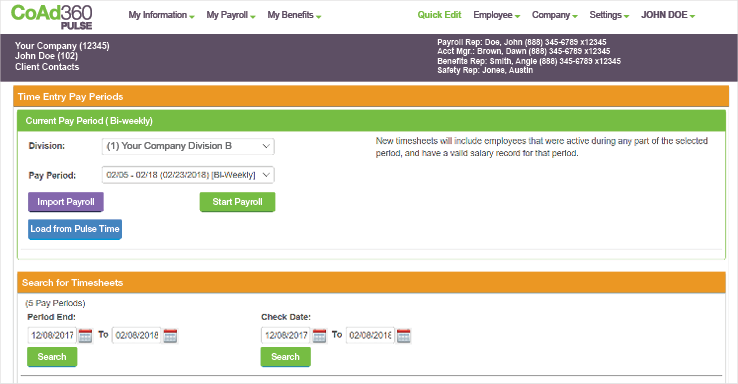
Task: Click the CoAd360 Pulse logo
Action: 52,17
